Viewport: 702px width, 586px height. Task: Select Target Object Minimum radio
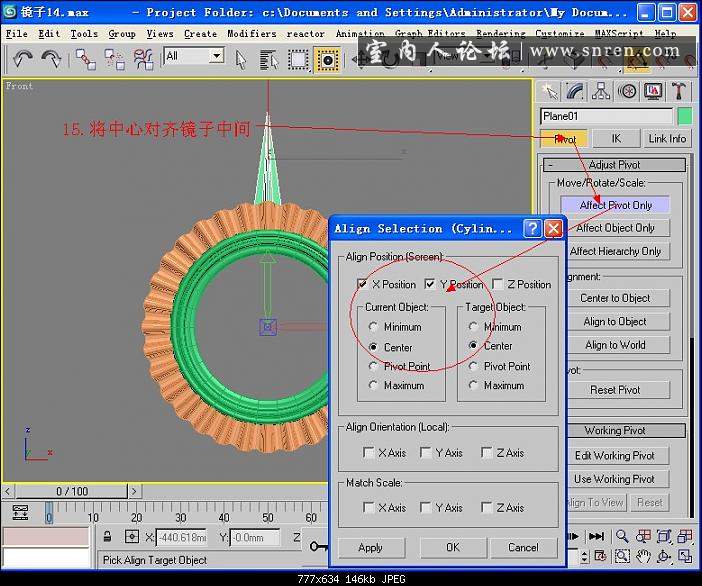(x=473, y=327)
